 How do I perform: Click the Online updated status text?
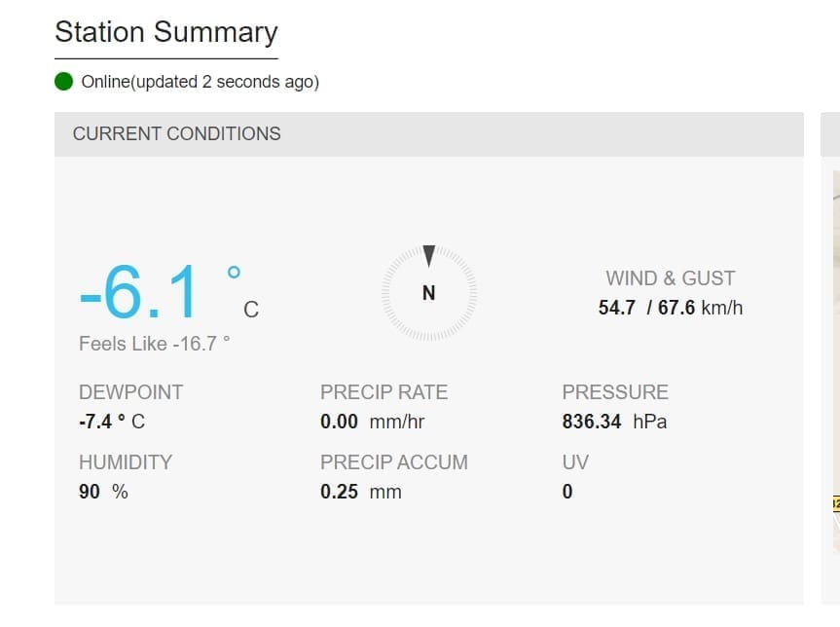(x=200, y=82)
